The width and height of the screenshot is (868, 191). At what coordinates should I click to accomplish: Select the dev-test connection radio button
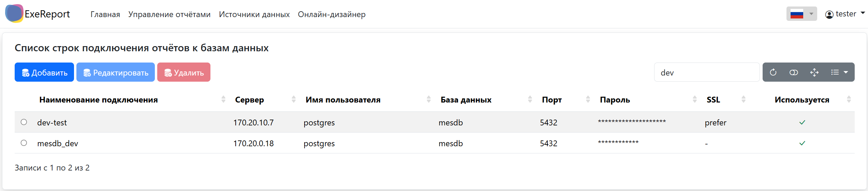click(x=24, y=122)
